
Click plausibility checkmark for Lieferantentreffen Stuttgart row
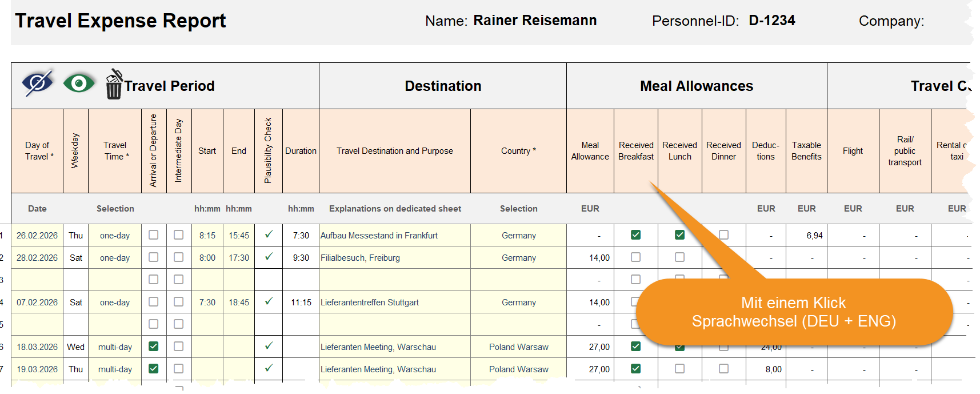[269, 301]
